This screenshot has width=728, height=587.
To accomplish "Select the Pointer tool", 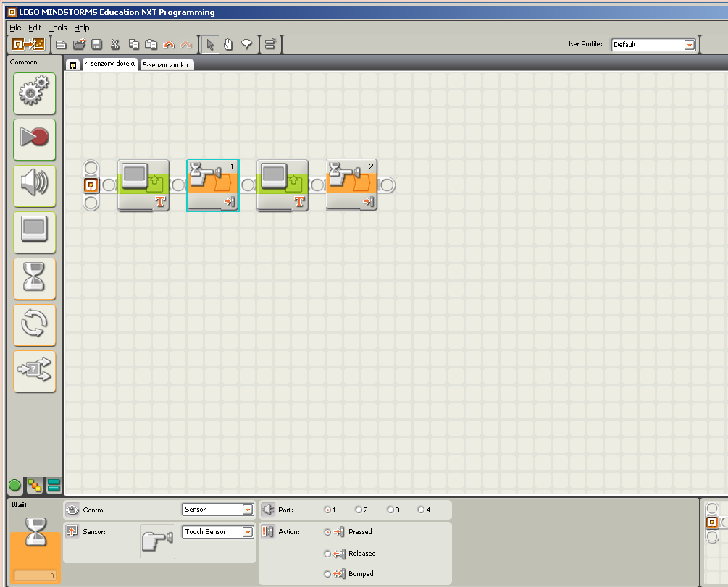I will pos(210,45).
